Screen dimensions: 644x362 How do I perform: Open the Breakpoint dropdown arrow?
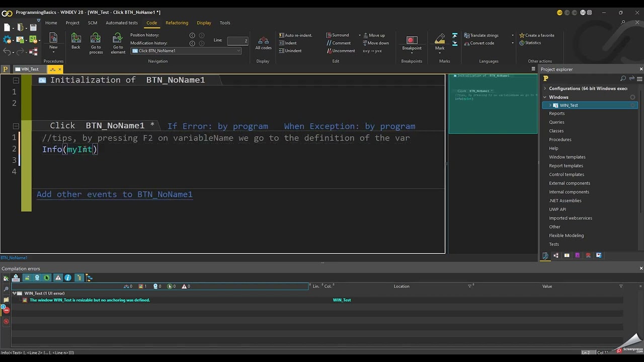[x=412, y=53]
